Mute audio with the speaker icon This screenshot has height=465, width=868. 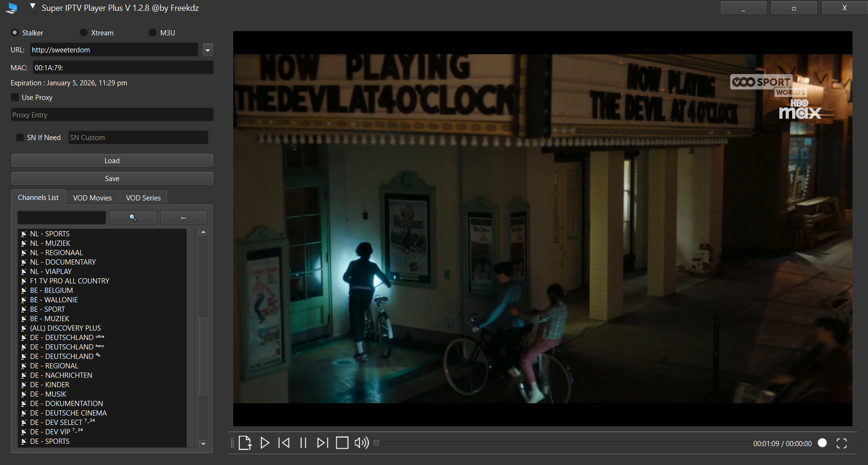click(361, 443)
